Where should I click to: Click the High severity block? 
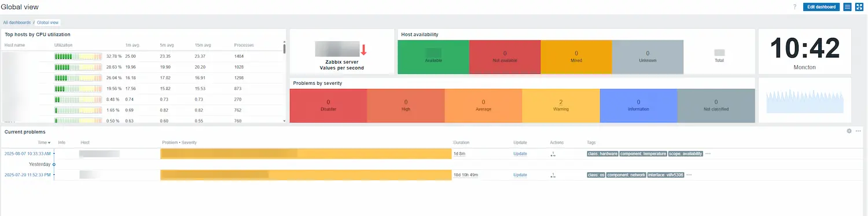coord(406,106)
